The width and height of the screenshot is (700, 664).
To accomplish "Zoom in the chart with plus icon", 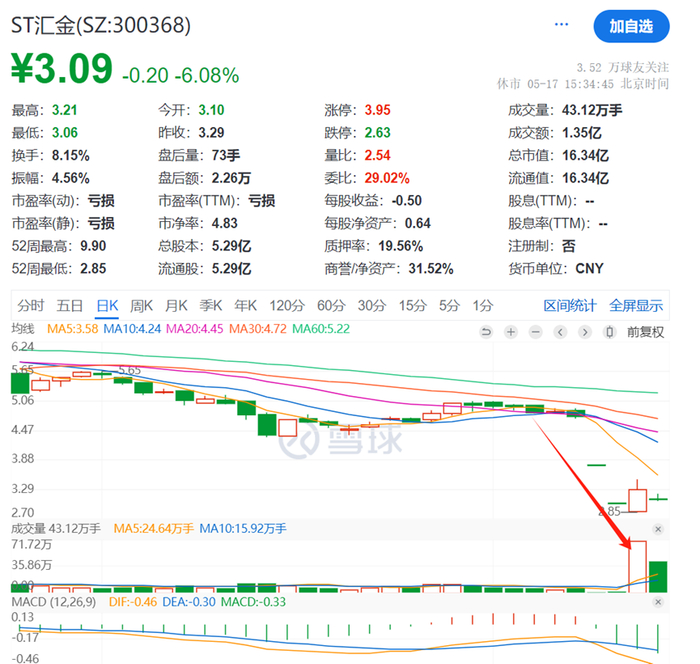I will pyautogui.click(x=511, y=332).
